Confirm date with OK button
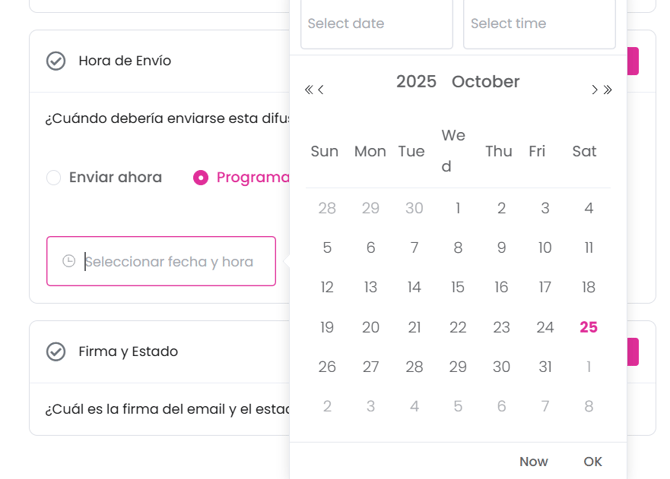Image resolution: width=670 pixels, height=479 pixels. point(593,462)
